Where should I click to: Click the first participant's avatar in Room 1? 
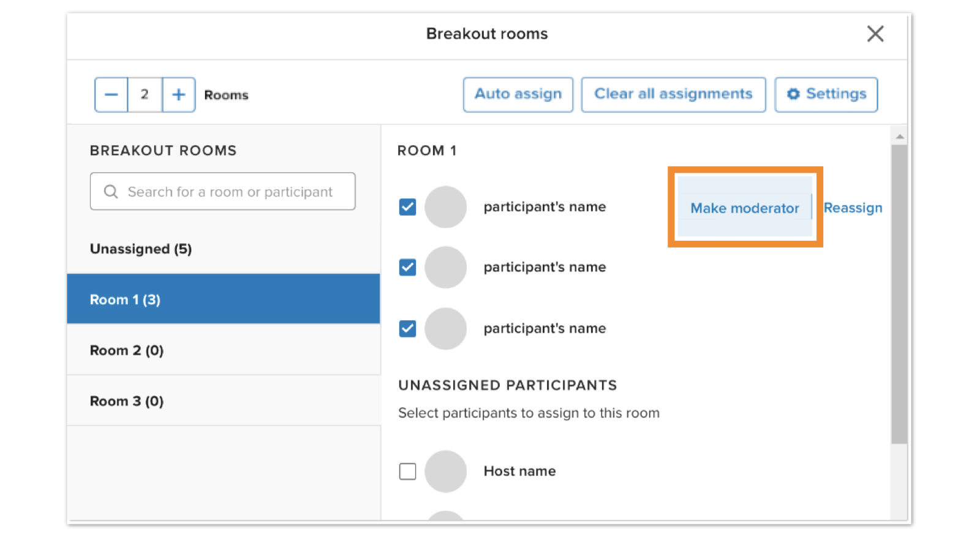coord(445,207)
